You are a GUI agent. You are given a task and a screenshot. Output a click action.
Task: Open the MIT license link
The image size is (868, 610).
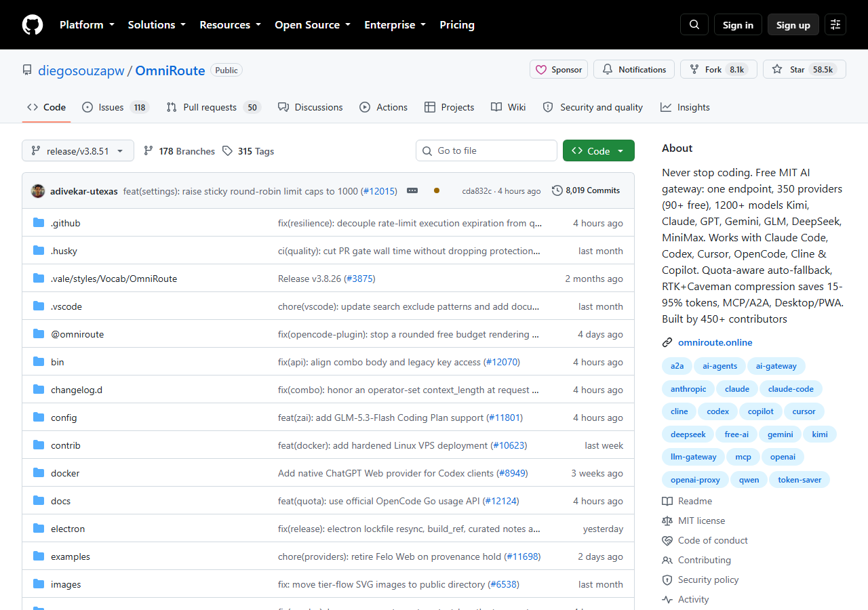[x=694, y=521]
